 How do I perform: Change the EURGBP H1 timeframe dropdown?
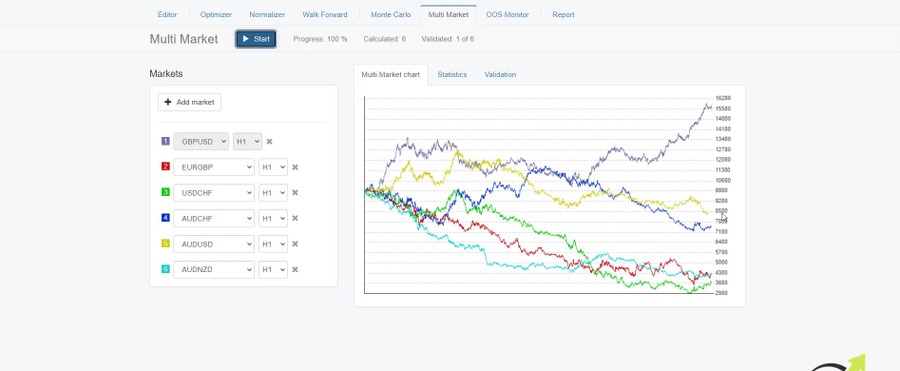pyautogui.click(x=273, y=167)
